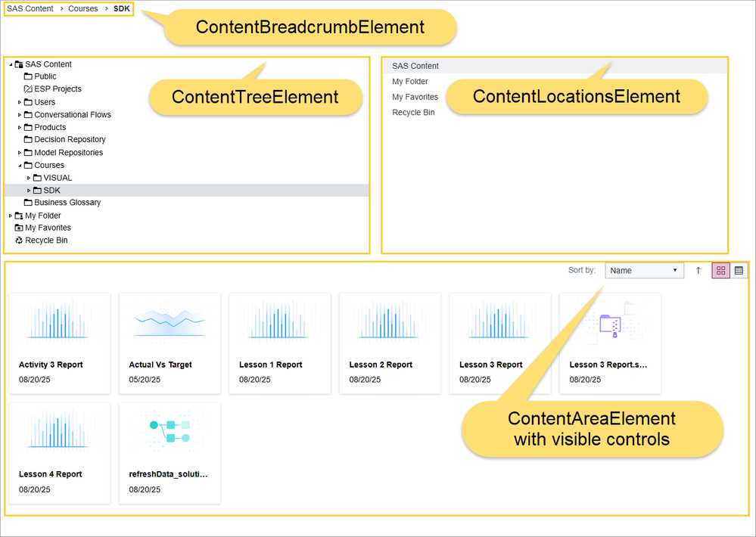The width and height of the screenshot is (756, 537).
Task: Click the SAS Content breadcrumb link
Action: tap(30, 8)
